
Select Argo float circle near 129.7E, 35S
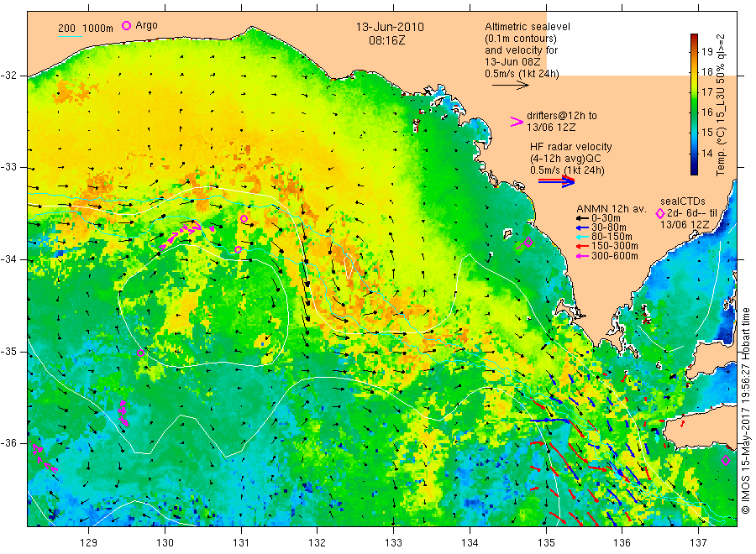coord(140,353)
